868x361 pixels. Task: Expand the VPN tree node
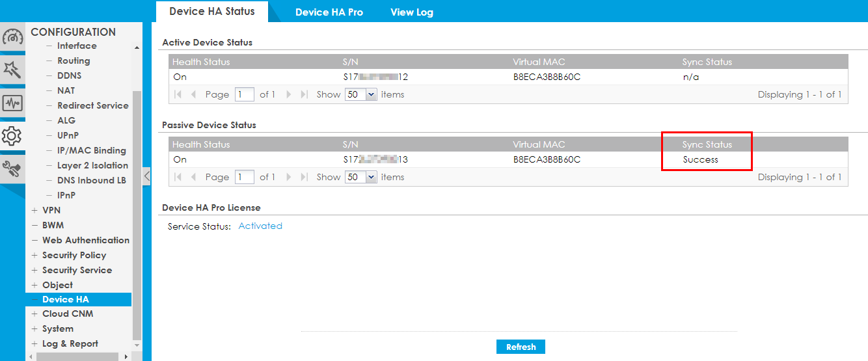(34, 211)
